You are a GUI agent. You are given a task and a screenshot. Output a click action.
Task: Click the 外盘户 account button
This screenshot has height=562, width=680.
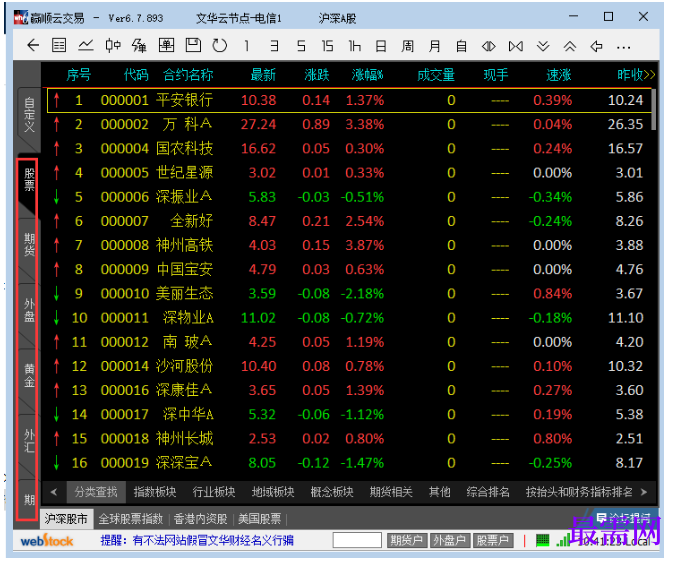click(x=449, y=541)
